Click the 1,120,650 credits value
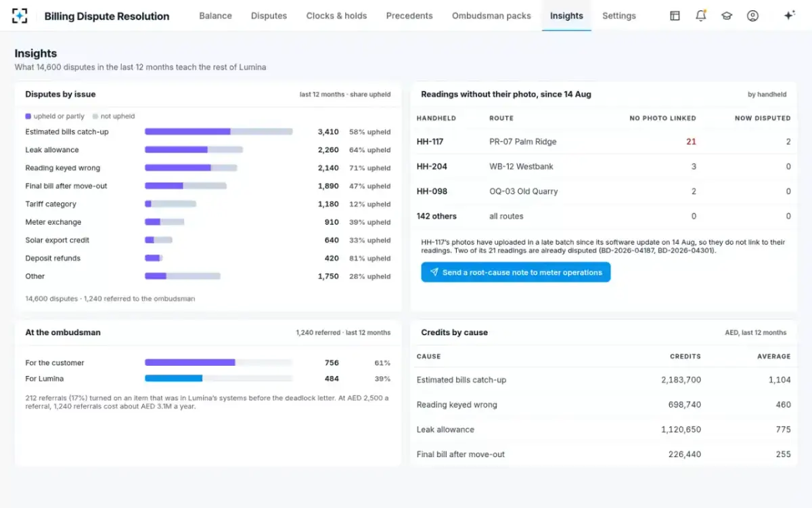 pyautogui.click(x=681, y=429)
